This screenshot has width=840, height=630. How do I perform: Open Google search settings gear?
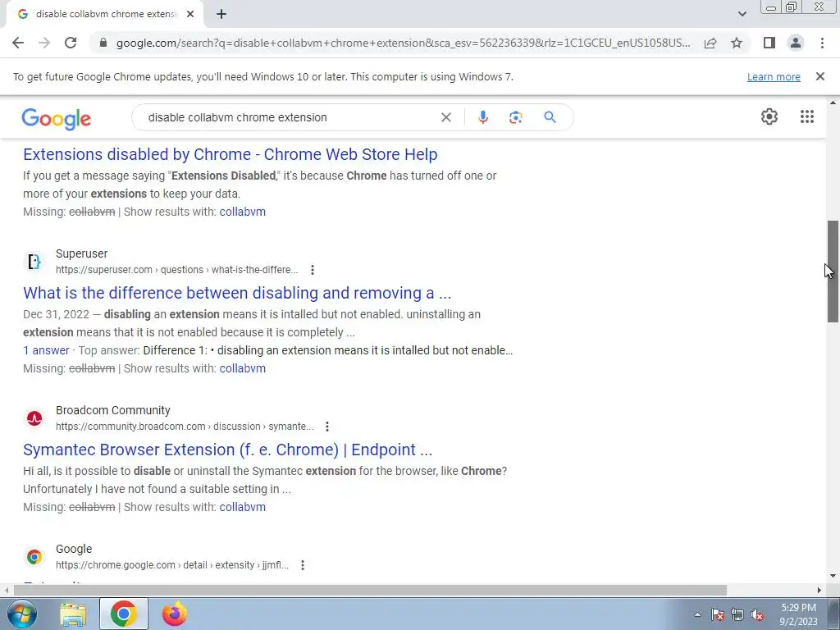(x=769, y=116)
